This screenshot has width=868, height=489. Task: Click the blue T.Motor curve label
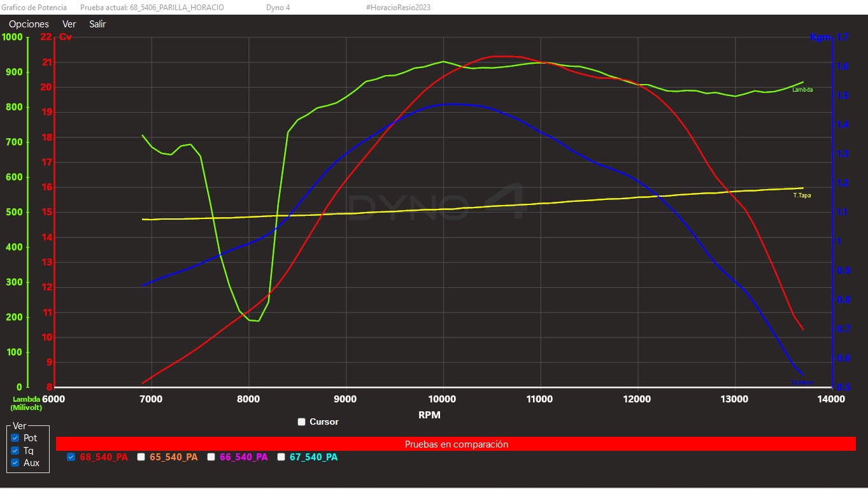(x=802, y=383)
